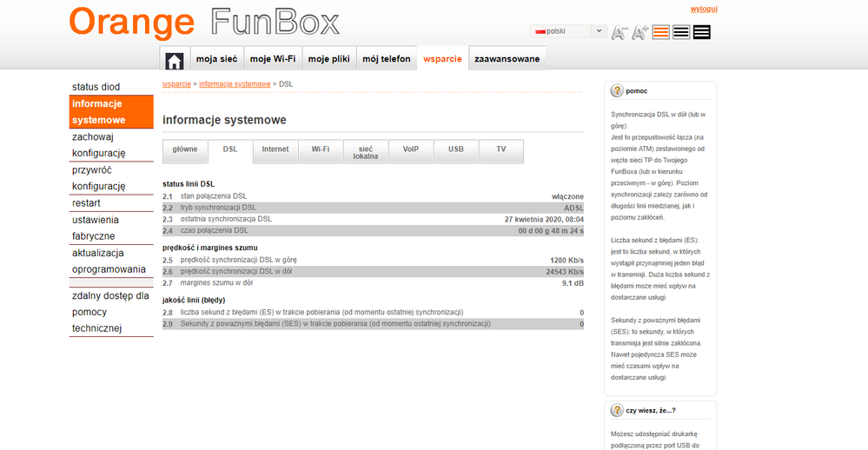Open aktualizacja oprogramowania in sidebar
Image resolution: width=868 pixels, height=450 pixels.
[109, 261]
